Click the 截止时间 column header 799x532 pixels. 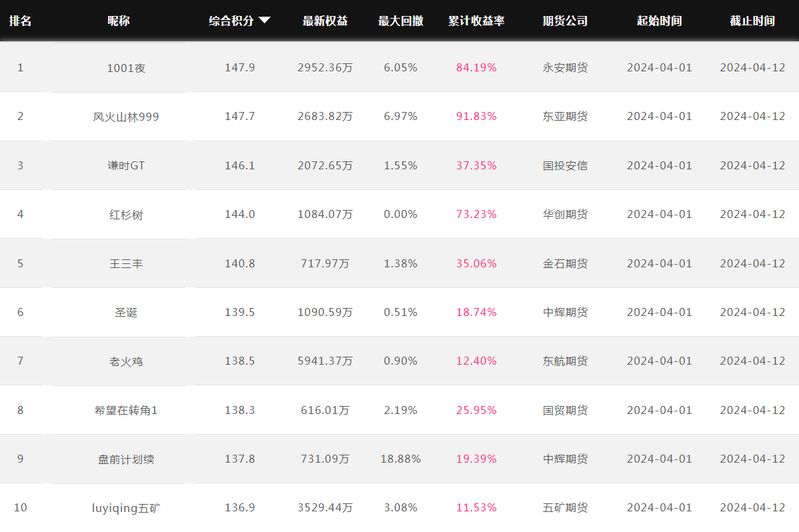(752, 21)
